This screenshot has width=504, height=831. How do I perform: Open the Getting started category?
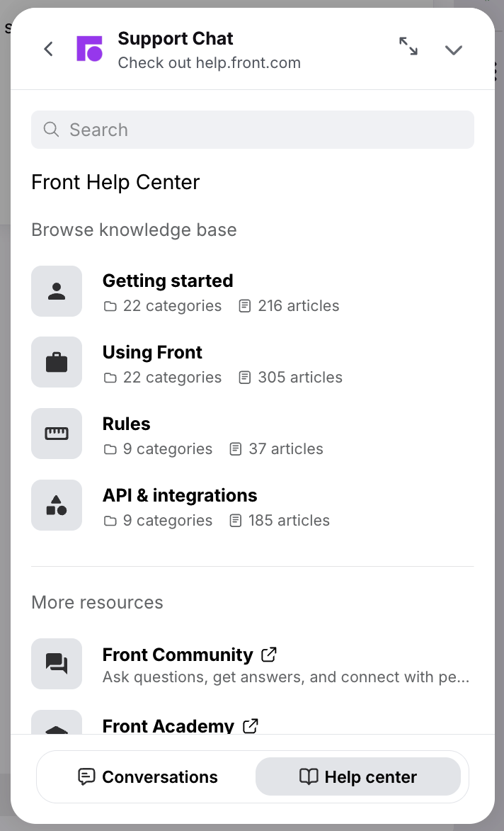pyautogui.click(x=168, y=281)
